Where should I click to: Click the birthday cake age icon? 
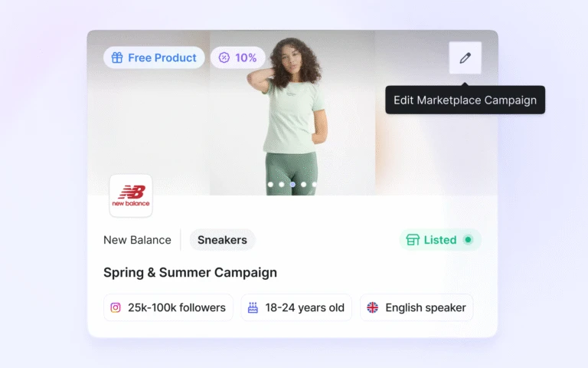click(x=253, y=307)
